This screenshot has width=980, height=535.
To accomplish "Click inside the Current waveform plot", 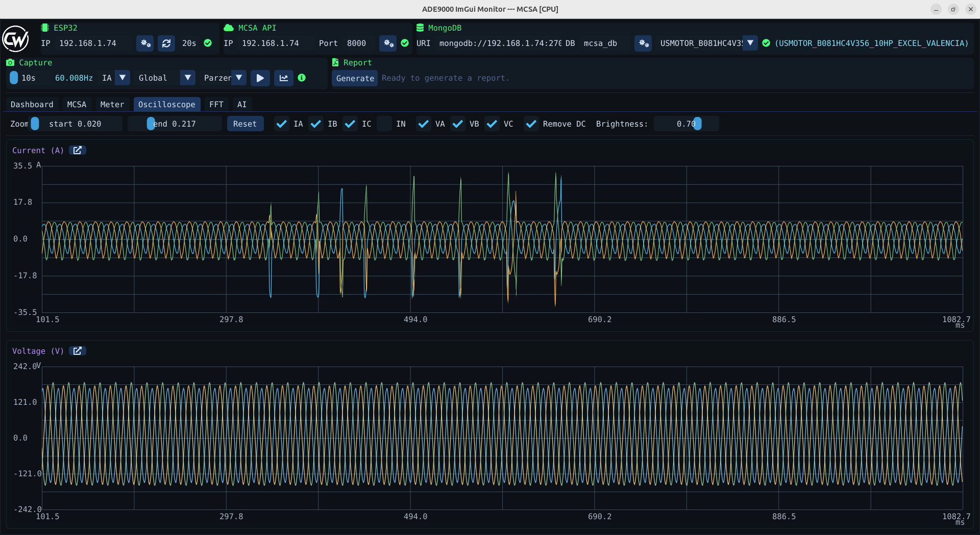I will (x=502, y=239).
